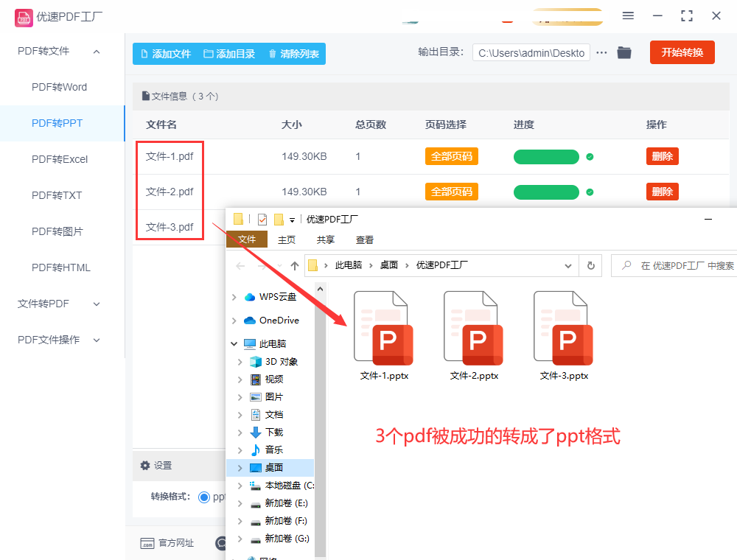Click the 设置 gear icon
The width and height of the screenshot is (737, 560).
(144, 466)
